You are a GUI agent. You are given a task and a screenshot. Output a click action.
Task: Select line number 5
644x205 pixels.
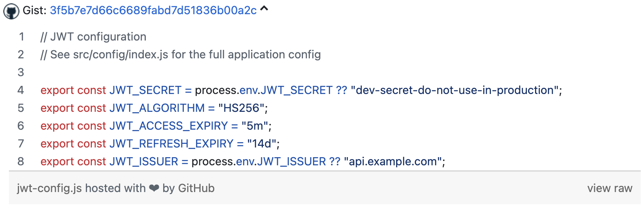[x=21, y=108]
